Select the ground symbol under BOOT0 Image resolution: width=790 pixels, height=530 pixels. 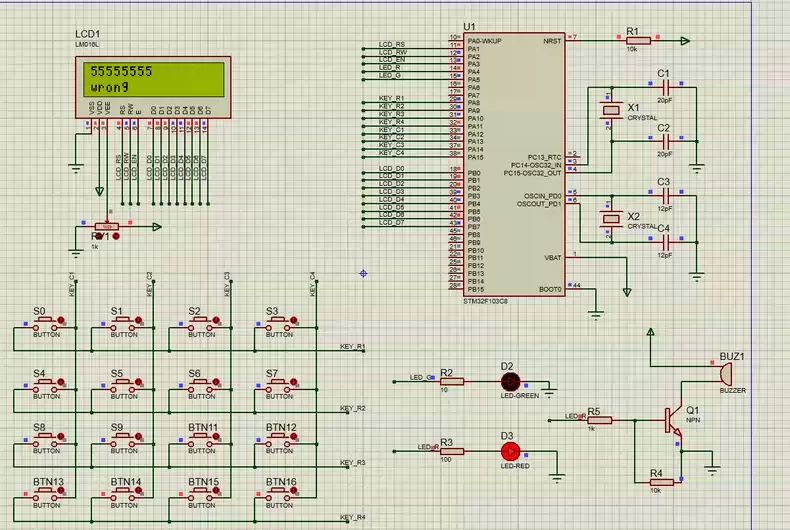pyautogui.click(x=596, y=316)
